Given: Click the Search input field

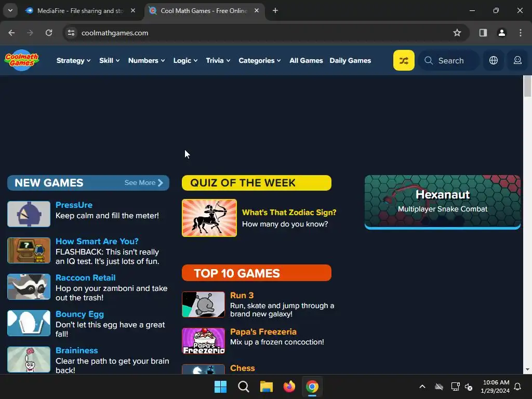Looking at the screenshot, I should tap(449, 60).
